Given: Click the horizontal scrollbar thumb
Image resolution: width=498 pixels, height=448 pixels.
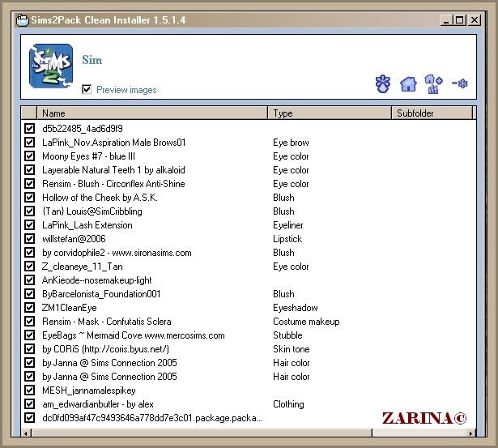Looking at the screenshot, I should [x=202, y=433].
